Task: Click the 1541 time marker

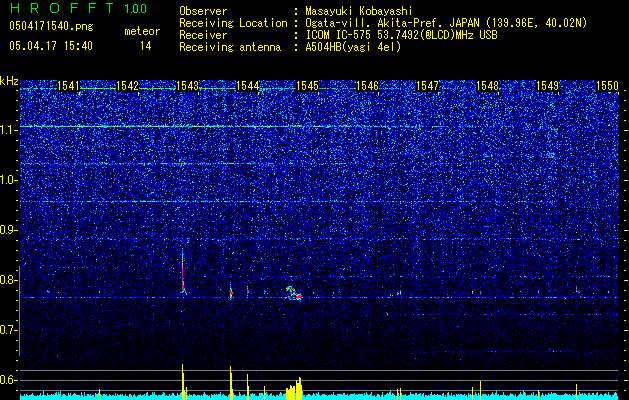Action: 68,86
